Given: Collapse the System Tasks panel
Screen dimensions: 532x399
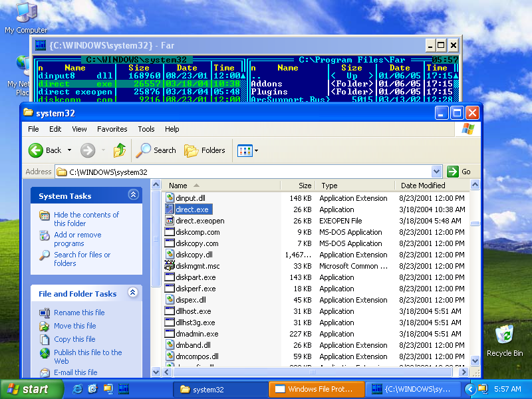Looking at the screenshot, I should coord(133,195).
